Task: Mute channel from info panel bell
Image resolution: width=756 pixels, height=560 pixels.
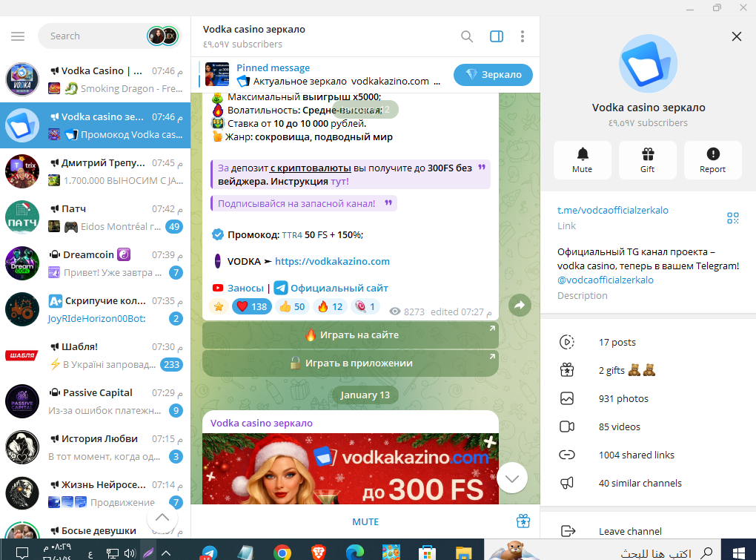Action: pyautogui.click(x=582, y=160)
